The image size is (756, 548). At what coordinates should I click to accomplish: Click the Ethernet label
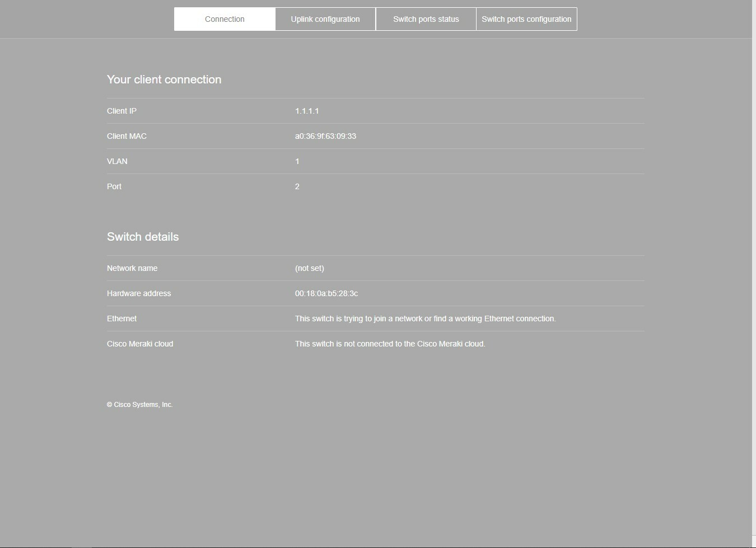(122, 319)
